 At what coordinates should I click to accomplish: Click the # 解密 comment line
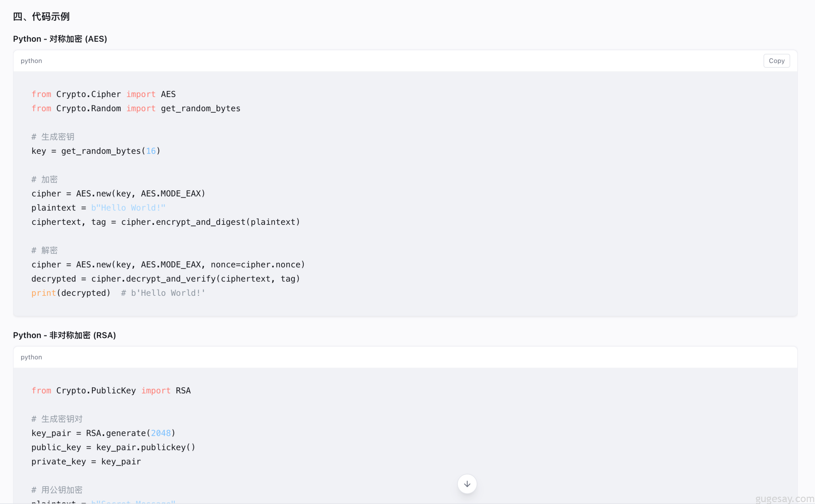45,250
